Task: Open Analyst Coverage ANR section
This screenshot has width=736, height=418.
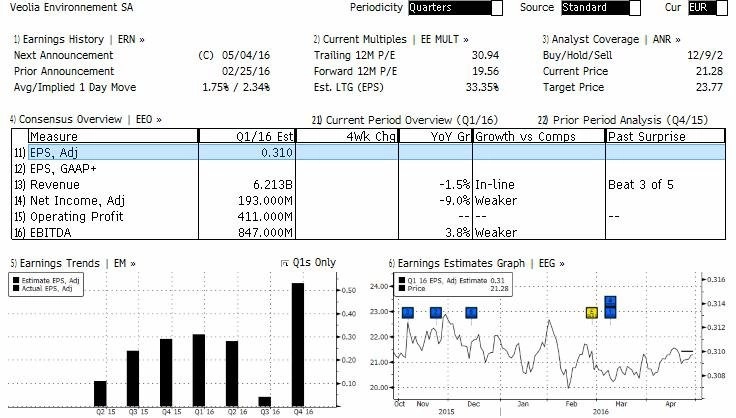Action: pyautogui.click(x=612, y=39)
